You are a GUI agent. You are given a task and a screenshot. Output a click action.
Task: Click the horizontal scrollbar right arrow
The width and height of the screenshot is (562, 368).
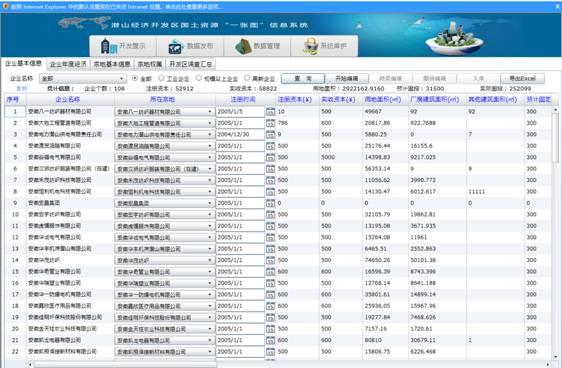click(x=548, y=364)
